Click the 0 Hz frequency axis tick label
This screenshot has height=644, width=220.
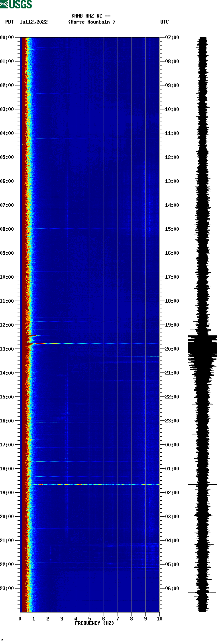point(20,619)
